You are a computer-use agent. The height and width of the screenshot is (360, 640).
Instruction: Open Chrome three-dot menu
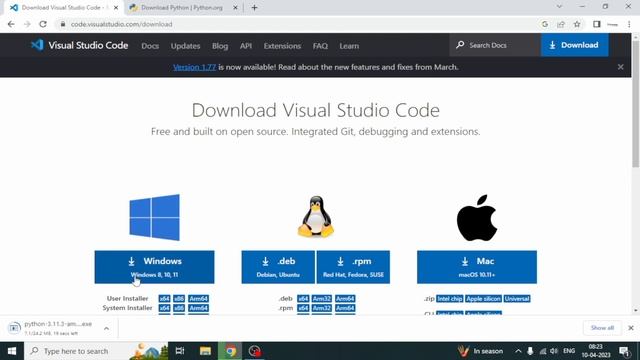[629, 24]
